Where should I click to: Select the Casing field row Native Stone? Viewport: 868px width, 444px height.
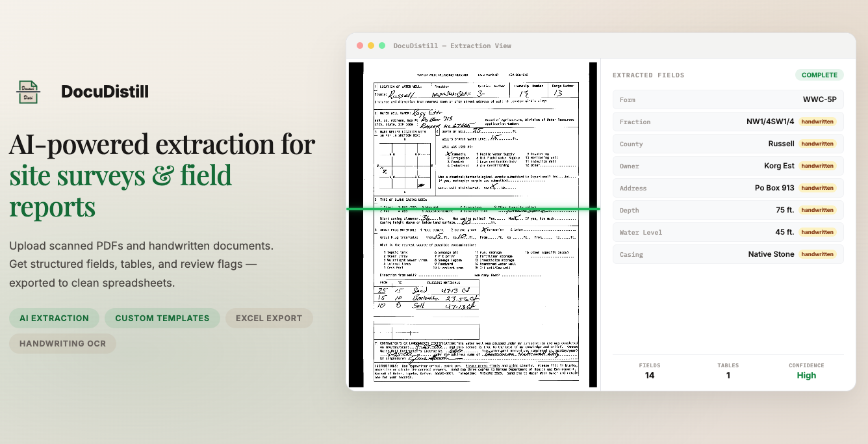tap(728, 254)
